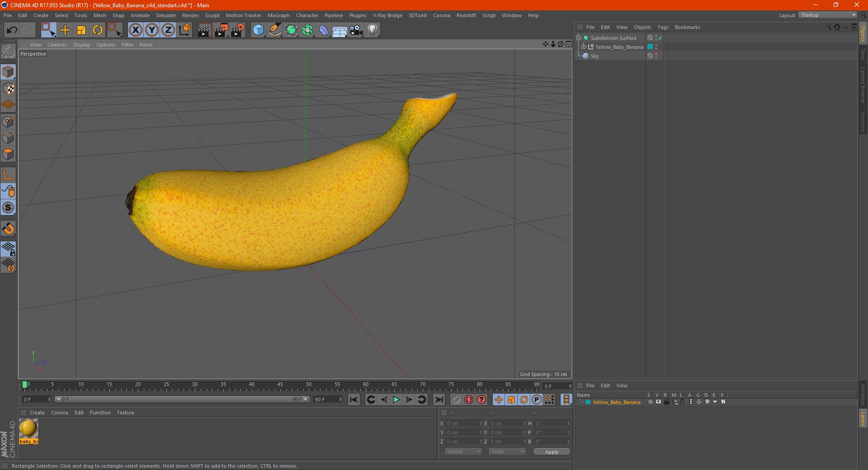The height and width of the screenshot is (470, 868).
Task: Toggle record active objects button
Action: (456, 399)
